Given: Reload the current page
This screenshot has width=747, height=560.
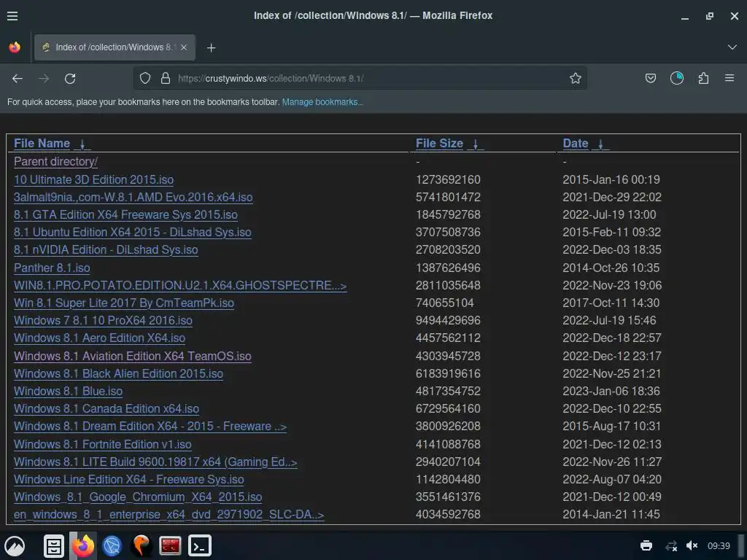Looking at the screenshot, I should pyautogui.click(x=70, y=78).
